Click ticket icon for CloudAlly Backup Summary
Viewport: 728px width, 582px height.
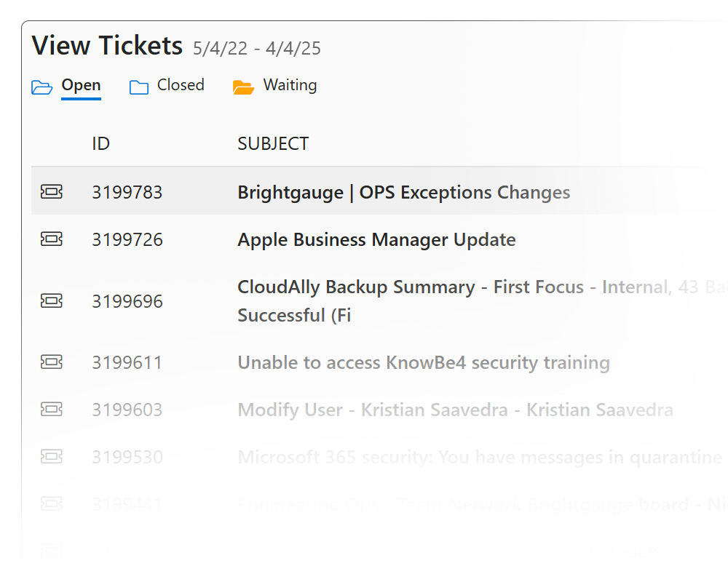coord(51,300)
